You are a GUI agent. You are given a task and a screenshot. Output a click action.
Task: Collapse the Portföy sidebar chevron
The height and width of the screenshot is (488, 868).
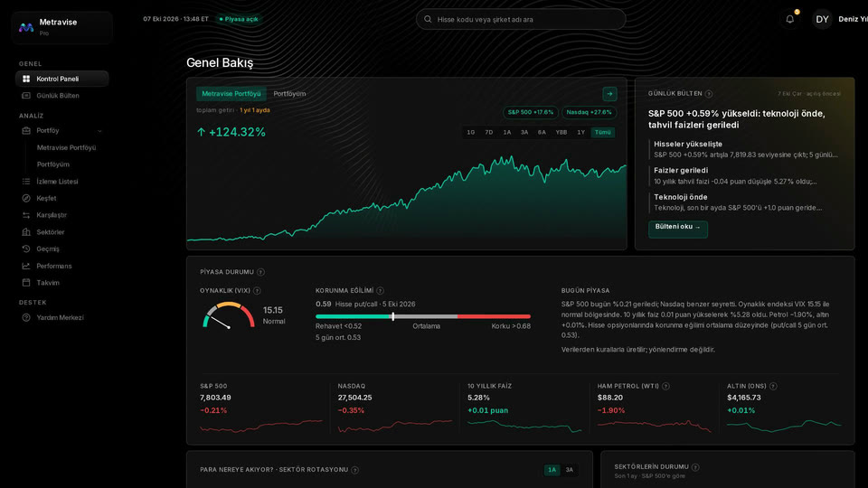tap(99, 131)
